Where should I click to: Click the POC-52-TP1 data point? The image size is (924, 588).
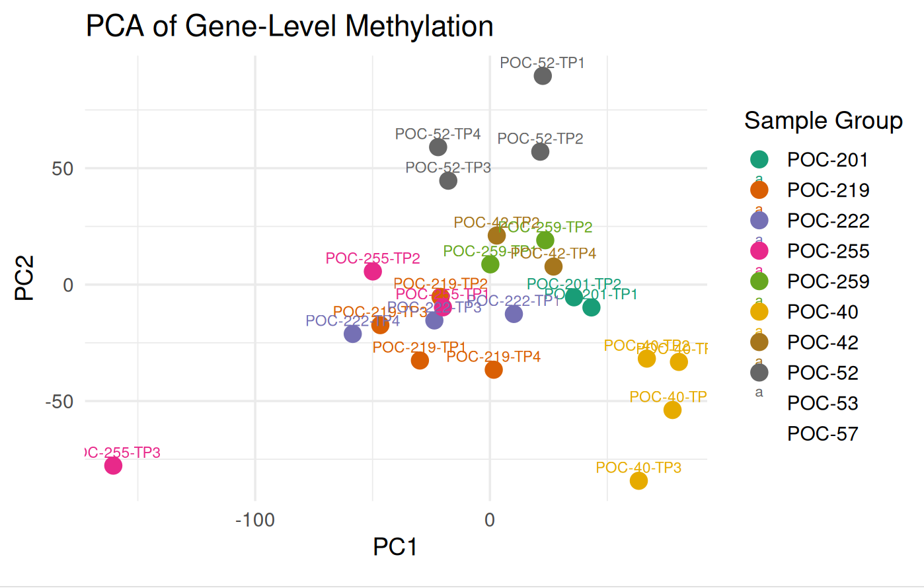[x=543, y=76]
